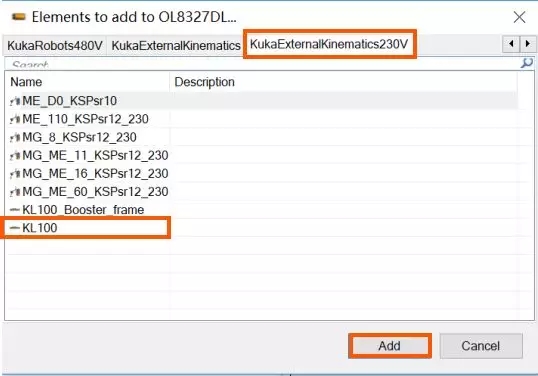Screen dimensions: 538x376
Task: Click the MG_8_KSPsr12_230 row icon
Action: tap(15, 137)
